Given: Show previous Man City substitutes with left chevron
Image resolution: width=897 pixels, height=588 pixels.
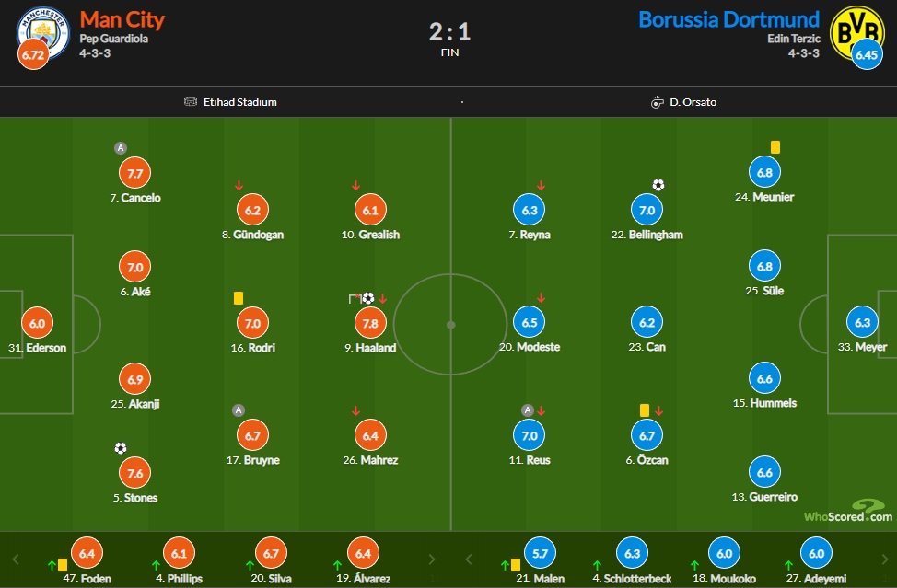Looking at the screenshot, I should click(x=16, y=559).
